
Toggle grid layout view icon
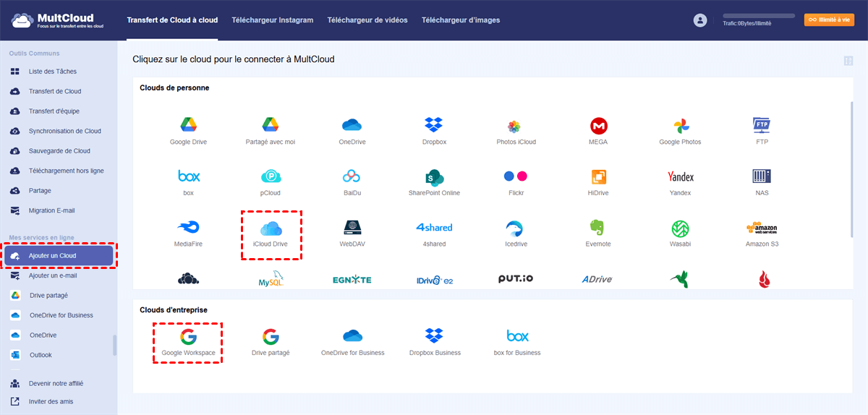click(848, 61)
